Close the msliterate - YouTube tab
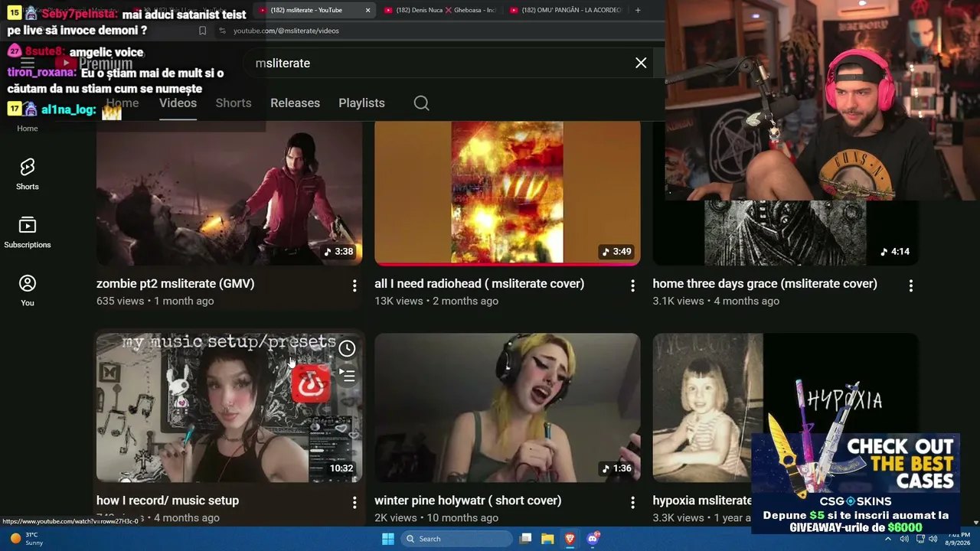Screen dimensions: 980x551 pyautogui.click(x=367, y=10)
